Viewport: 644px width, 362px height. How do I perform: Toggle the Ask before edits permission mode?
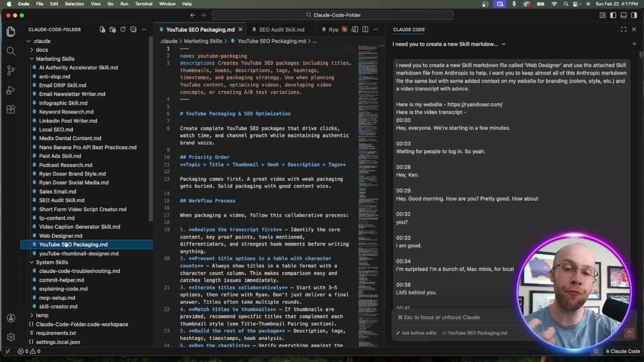tap(416, 333)
